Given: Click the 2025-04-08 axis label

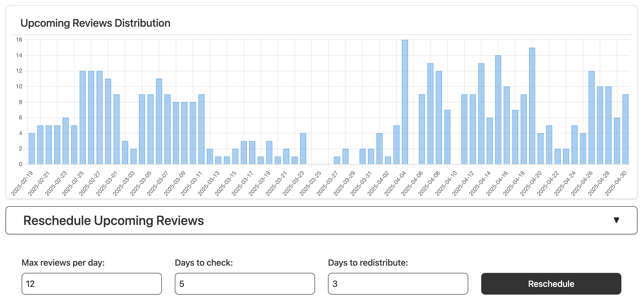Looking at the screenshot, I should click(429, 184).
